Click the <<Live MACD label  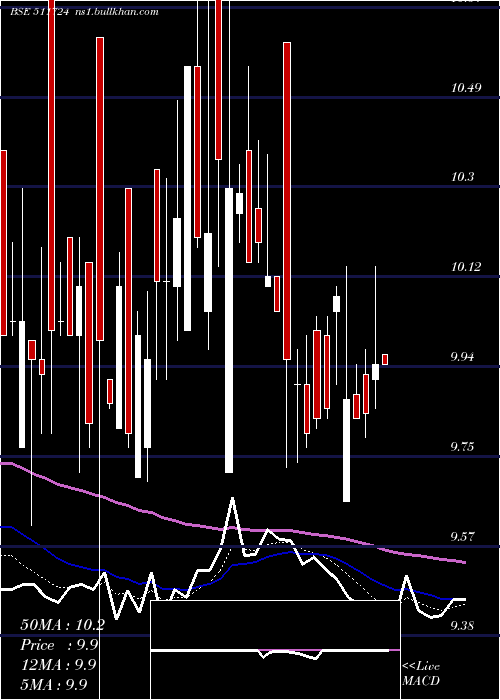click(x=421, y=674)
